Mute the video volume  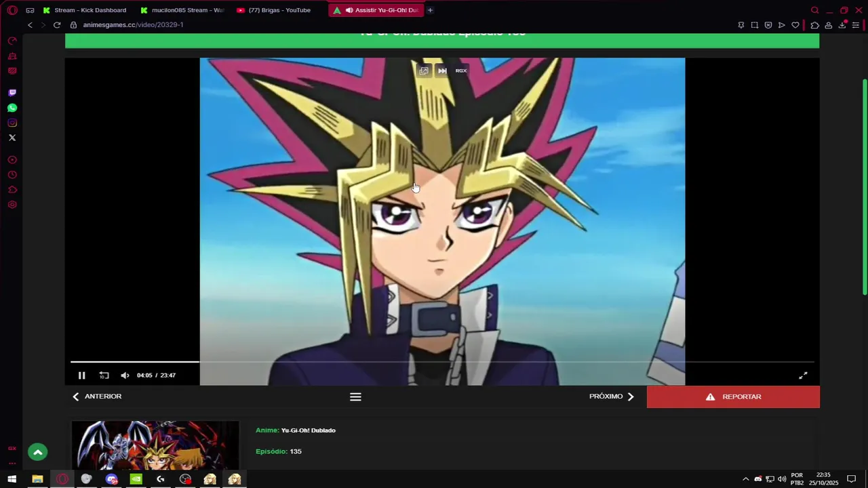[x=125, y=375]
